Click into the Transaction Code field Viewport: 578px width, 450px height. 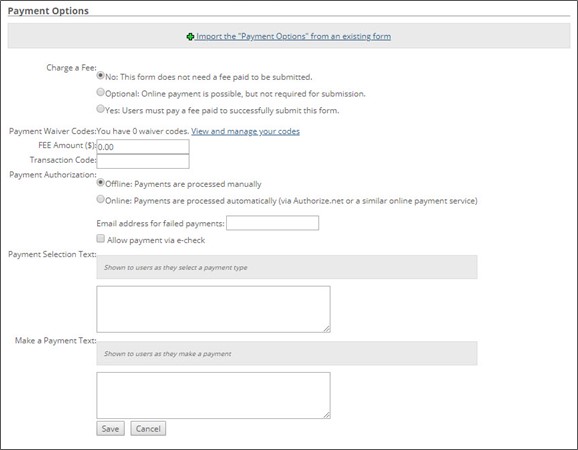point(143,161)
